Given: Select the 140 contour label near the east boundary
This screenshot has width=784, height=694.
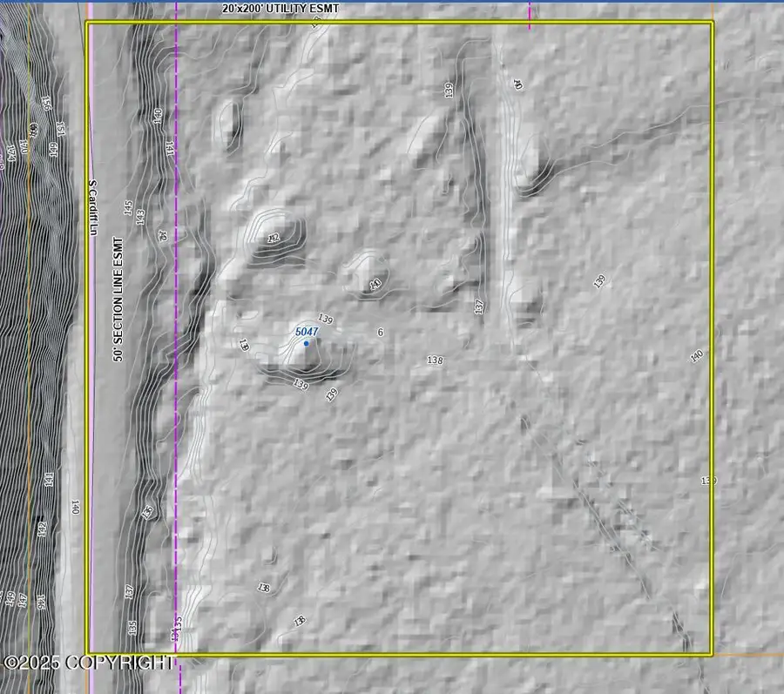Looking at the screenshot, I should 696,355.
